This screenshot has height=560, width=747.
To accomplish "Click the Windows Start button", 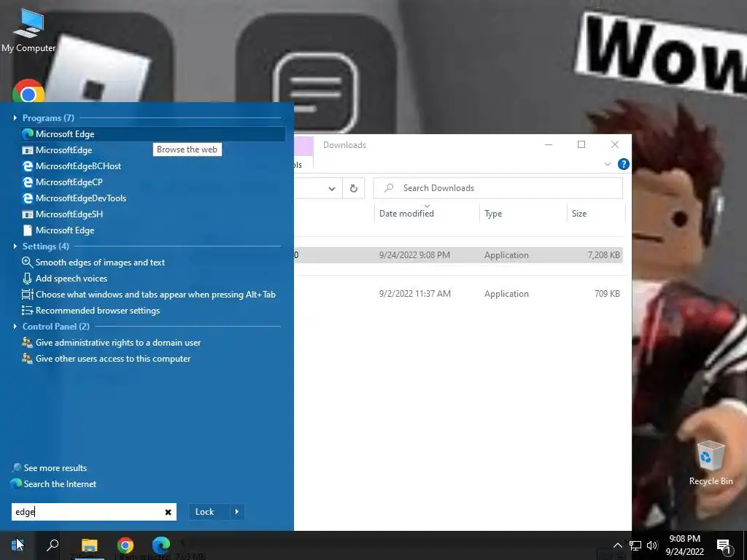I will [x=18, y=545].
